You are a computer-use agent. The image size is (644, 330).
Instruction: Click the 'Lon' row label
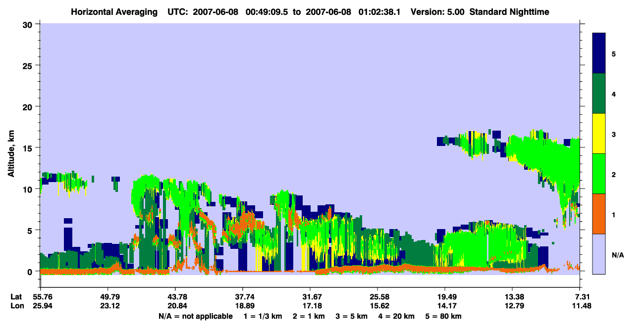point(16,306)
